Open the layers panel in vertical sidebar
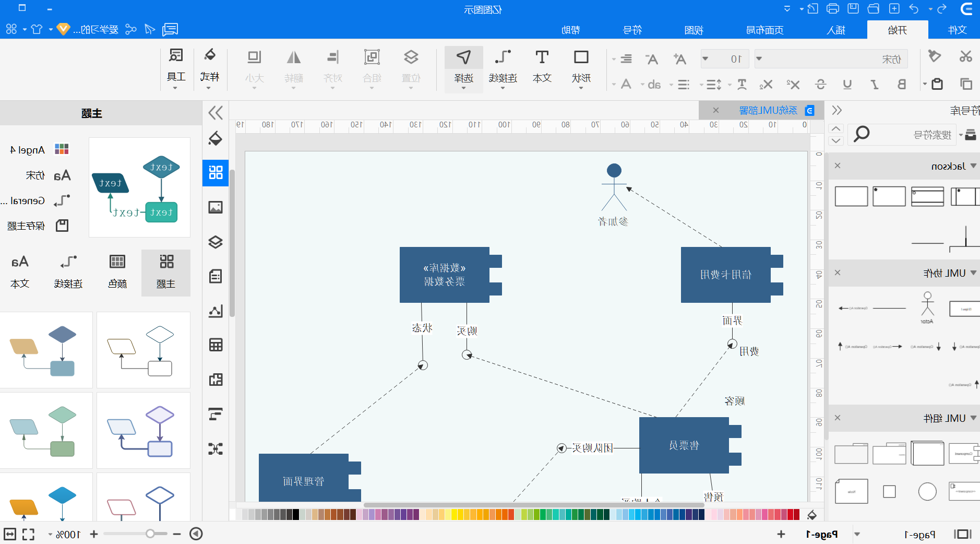The height and width of the screenshot is (544, 980). (x=216, y=242)
